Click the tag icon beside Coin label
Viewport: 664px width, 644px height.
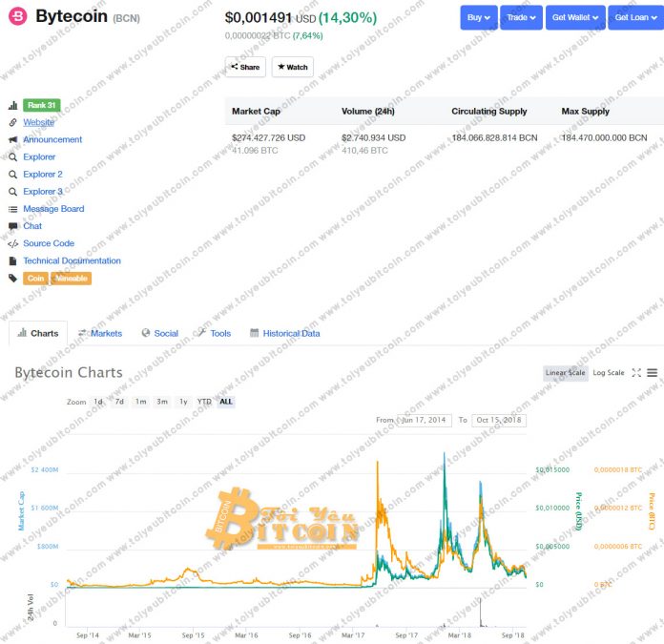tap(13, 279)
